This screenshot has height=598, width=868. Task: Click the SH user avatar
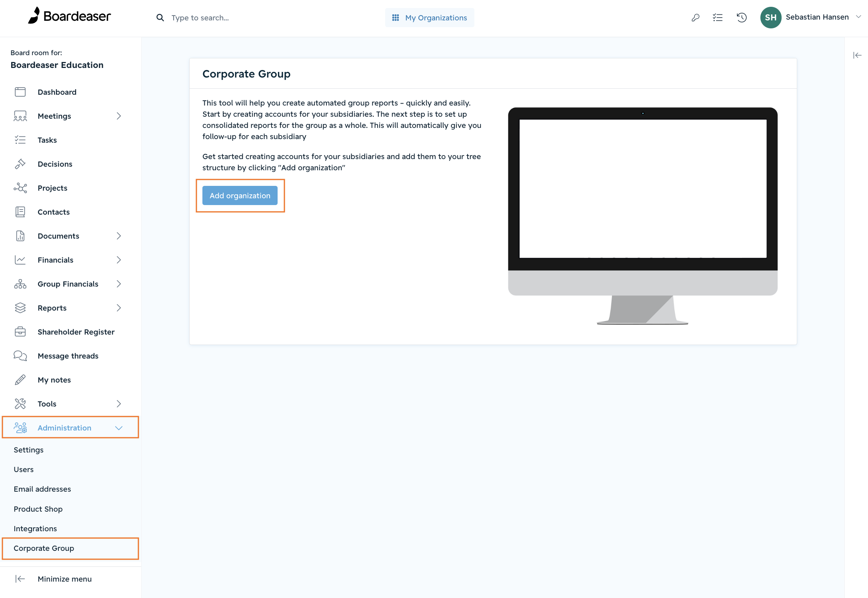click(x=770, y=18)
